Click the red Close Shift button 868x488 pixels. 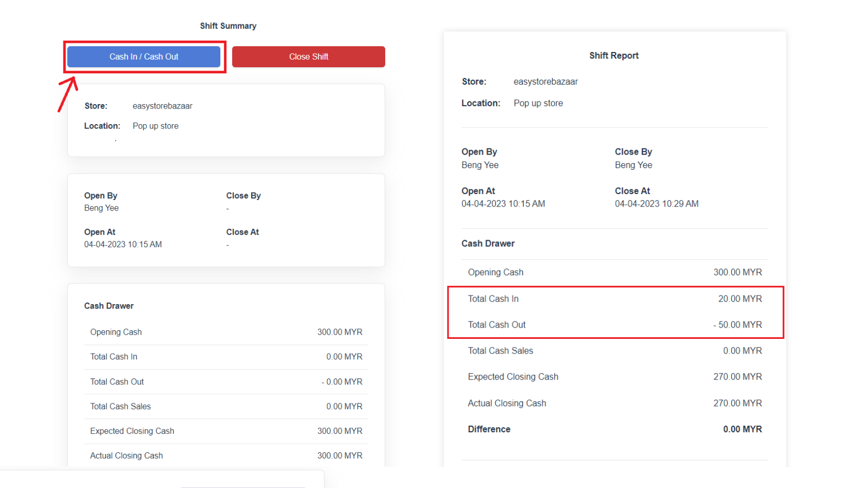click(x=309, y=56)
